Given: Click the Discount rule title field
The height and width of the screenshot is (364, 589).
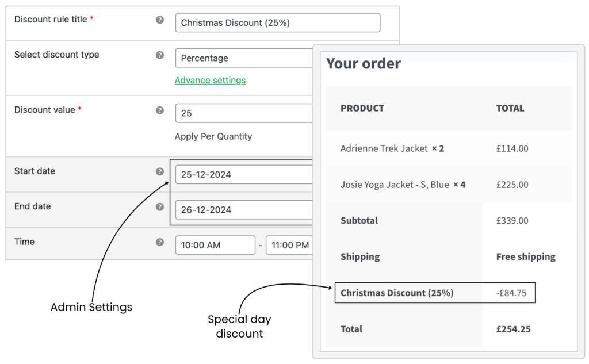Looking at the screenshot, I should click(x=278, y=23).
